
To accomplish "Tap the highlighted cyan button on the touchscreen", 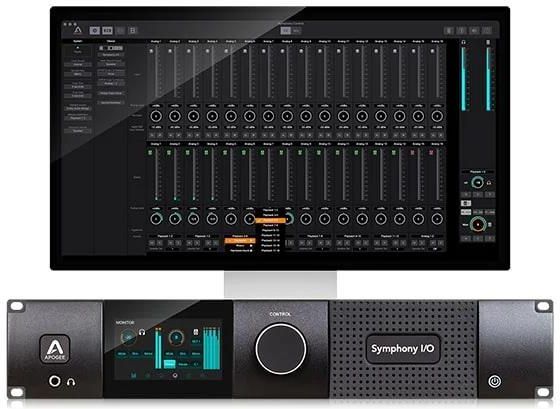I will point(170,364).
